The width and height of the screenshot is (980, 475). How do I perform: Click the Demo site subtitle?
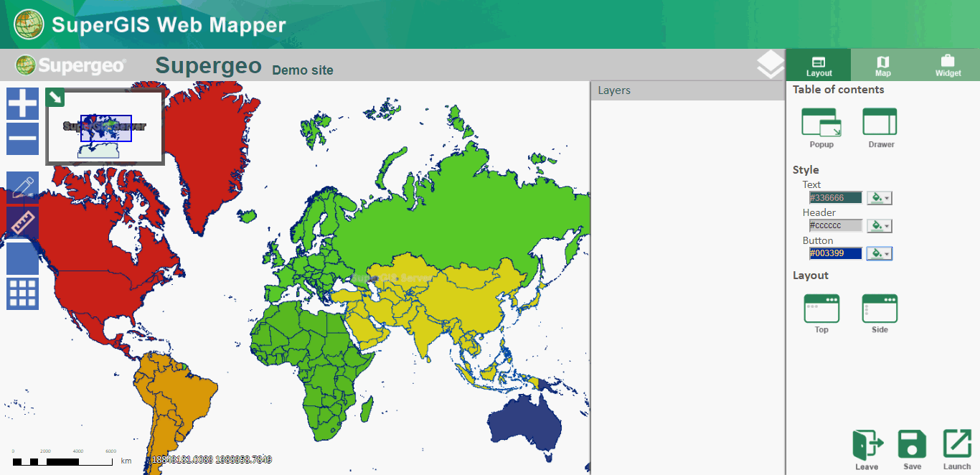[x=303, y=70]
